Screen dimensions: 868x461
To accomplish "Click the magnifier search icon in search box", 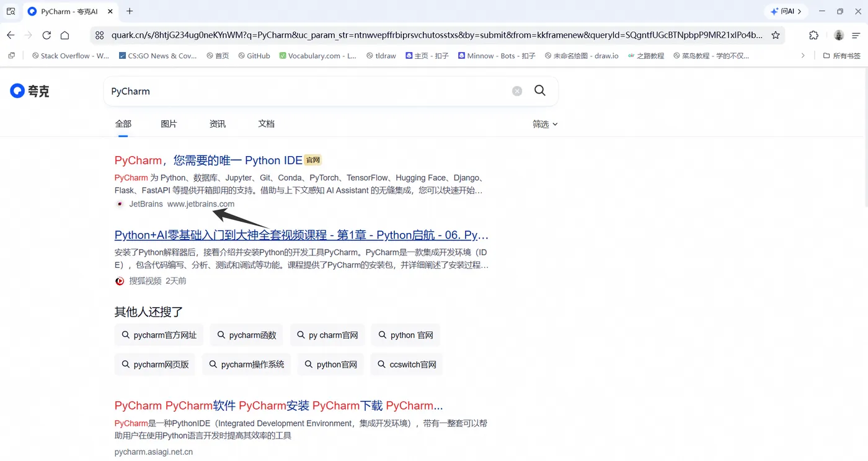I will [x=540, y=90].
